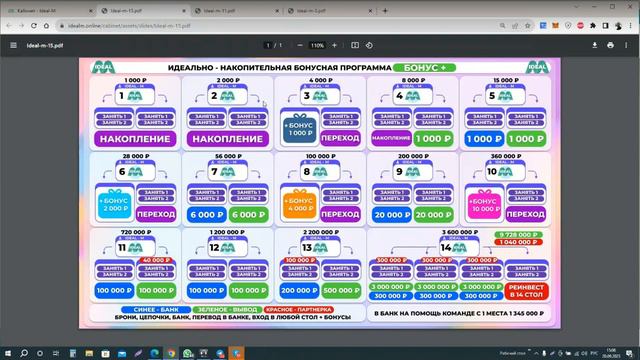Click the PDF page number field
The image size is (640, 360).
pyautogui.click(x=268, y=45)
